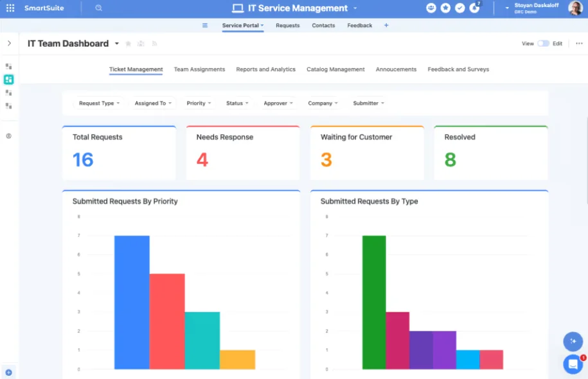Open the Annoucements tab
Viewport: 588px width, 379px height.
(396, 69)
